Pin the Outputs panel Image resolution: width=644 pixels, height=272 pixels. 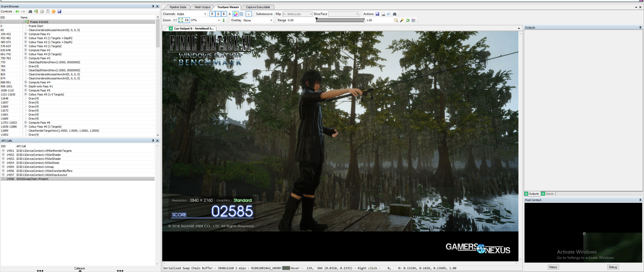point(640,27)
